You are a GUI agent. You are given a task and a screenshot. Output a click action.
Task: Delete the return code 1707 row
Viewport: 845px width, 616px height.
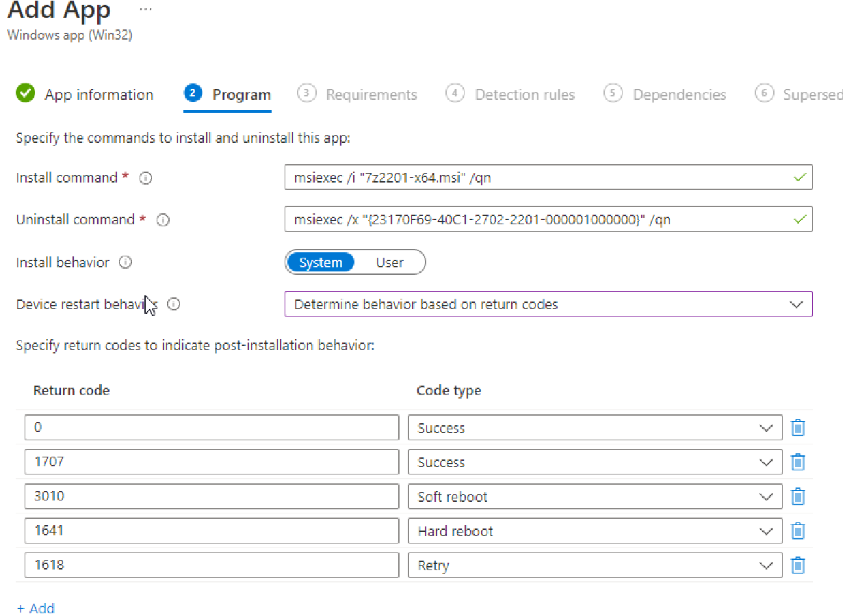point(798,461)
